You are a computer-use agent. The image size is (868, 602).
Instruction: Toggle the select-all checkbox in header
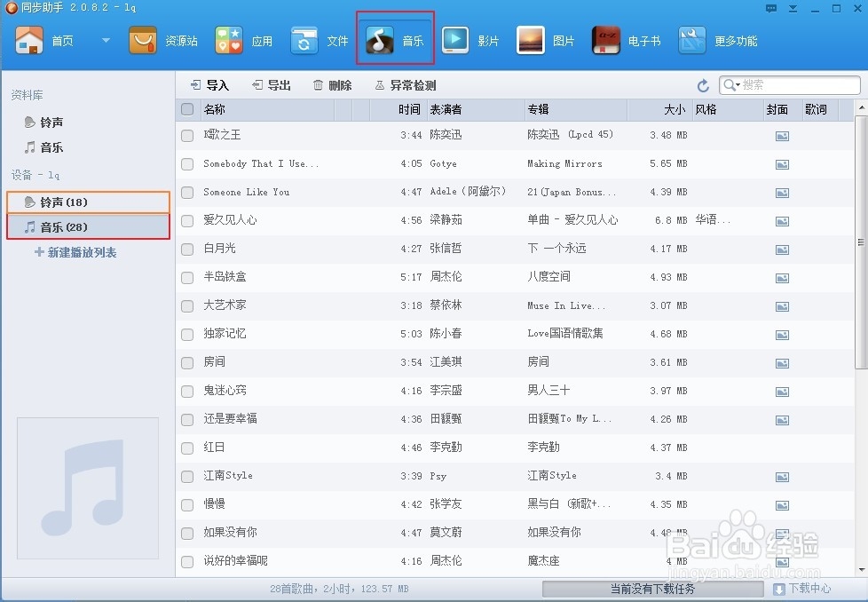187,109
